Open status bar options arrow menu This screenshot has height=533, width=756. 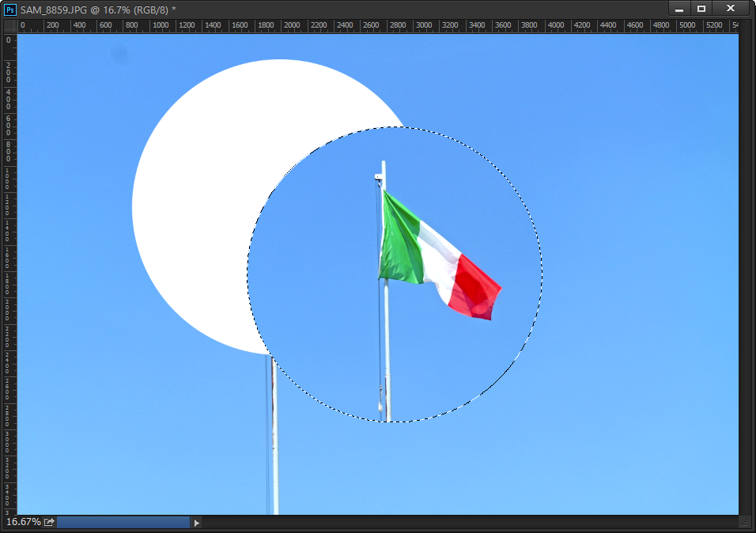(197, 523)
